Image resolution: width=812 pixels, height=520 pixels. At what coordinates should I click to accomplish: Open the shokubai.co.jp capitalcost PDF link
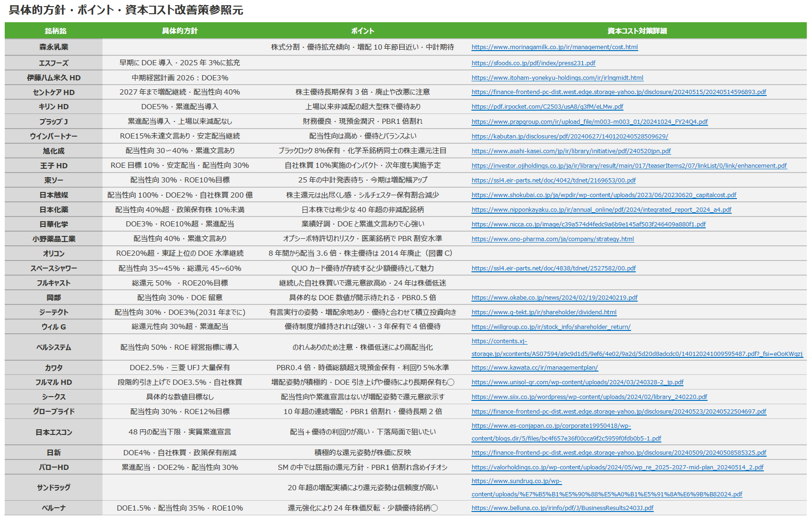point(604,195)
